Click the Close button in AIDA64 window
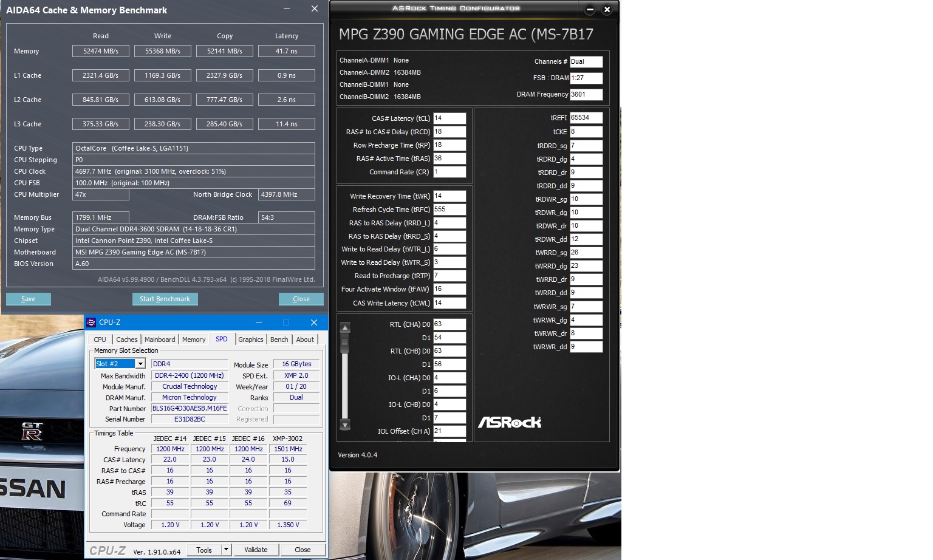 (301, 299)
